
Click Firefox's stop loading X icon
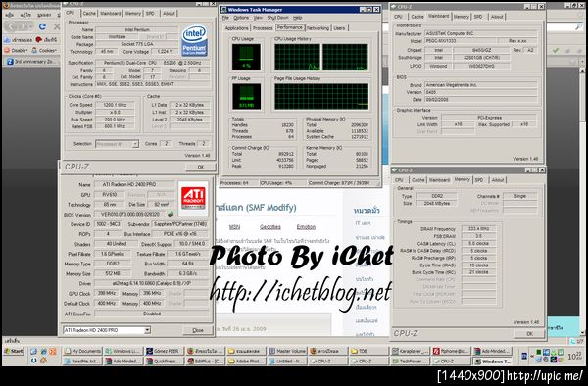point(57,26)
